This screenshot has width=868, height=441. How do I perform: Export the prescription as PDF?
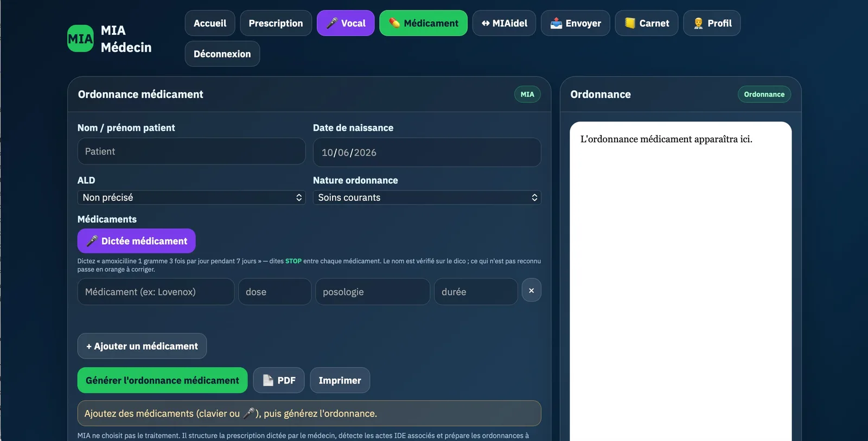(x=279, y=380)
